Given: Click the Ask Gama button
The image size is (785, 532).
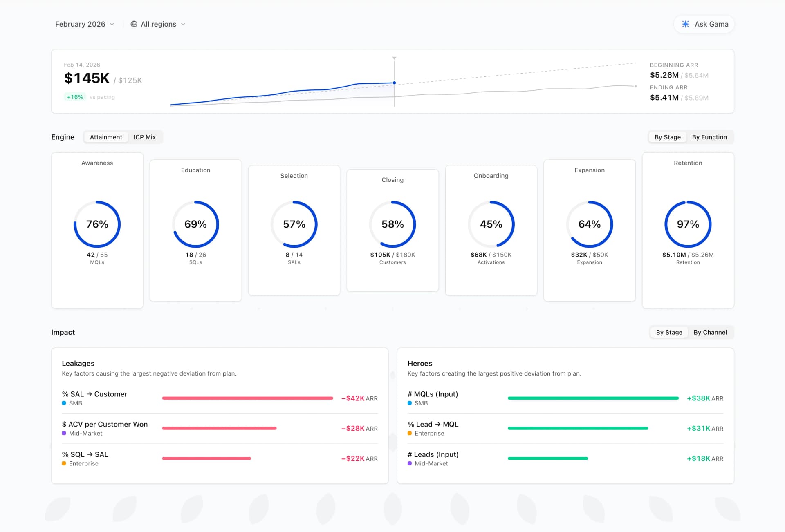Looking at the screenshot, I should [704, 24].
